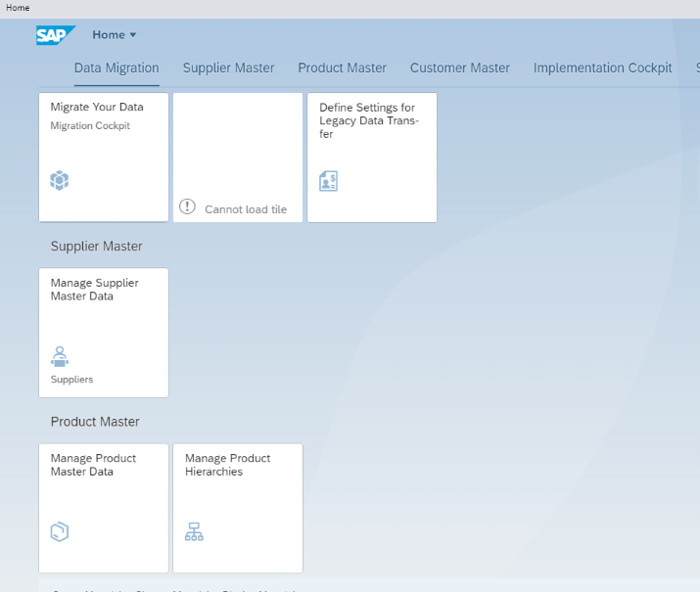Select the Data Migration tab

(x=117, y=68)
